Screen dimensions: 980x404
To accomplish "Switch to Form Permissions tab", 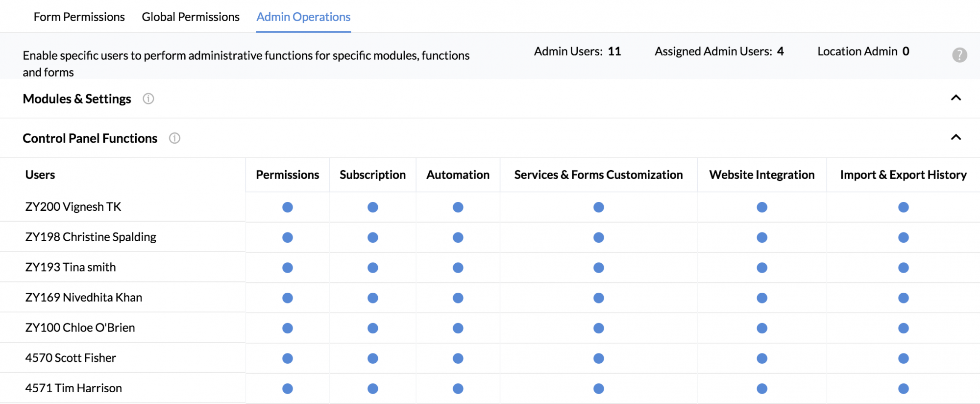I will [x=79, y=17].
